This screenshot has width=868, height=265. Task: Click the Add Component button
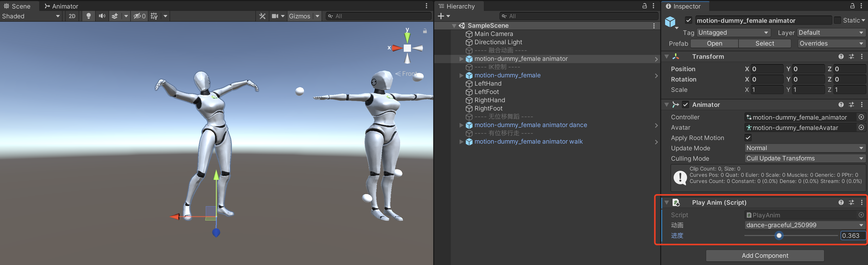point(765,256)
